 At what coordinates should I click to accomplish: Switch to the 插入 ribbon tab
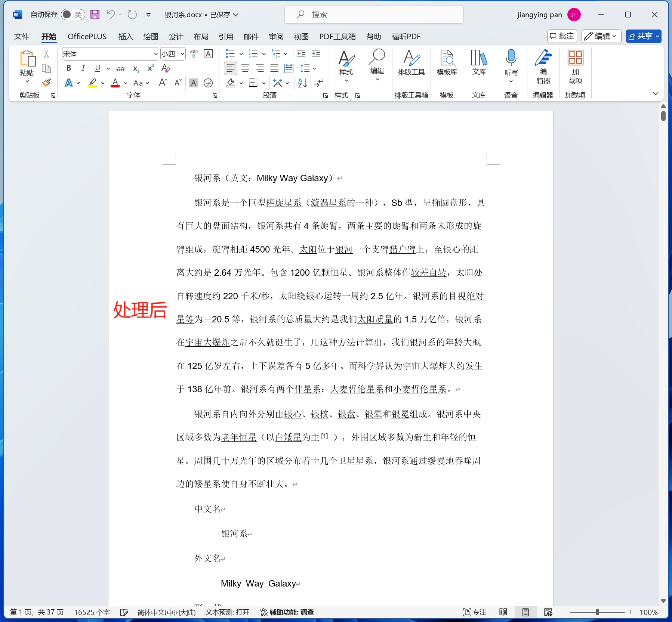point(126,37)
